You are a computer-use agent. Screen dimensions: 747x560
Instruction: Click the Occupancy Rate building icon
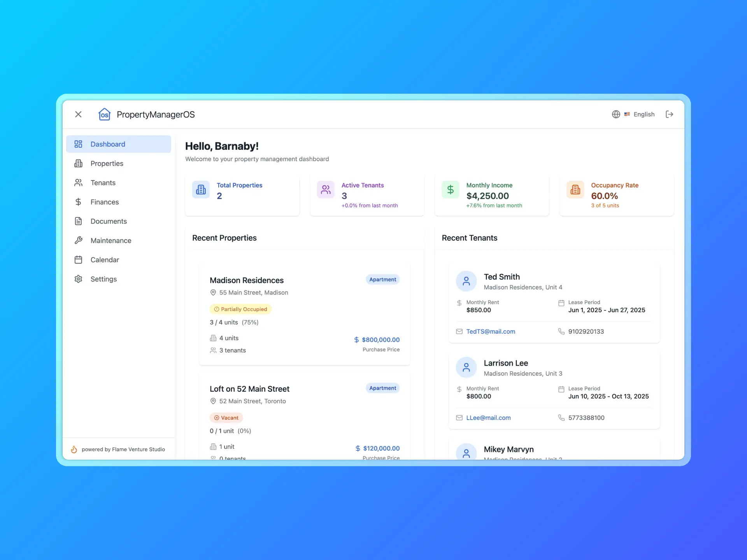pyautogui.click(x=575, y=190)
